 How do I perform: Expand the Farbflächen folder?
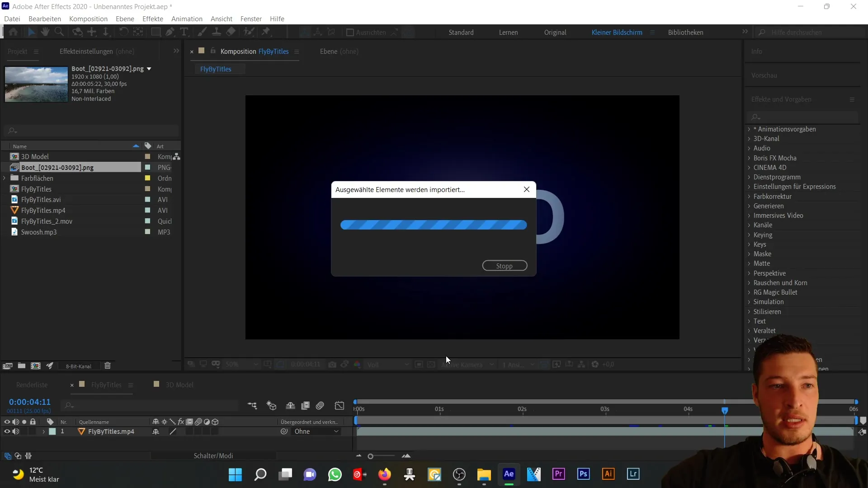(x=5, y=178)
